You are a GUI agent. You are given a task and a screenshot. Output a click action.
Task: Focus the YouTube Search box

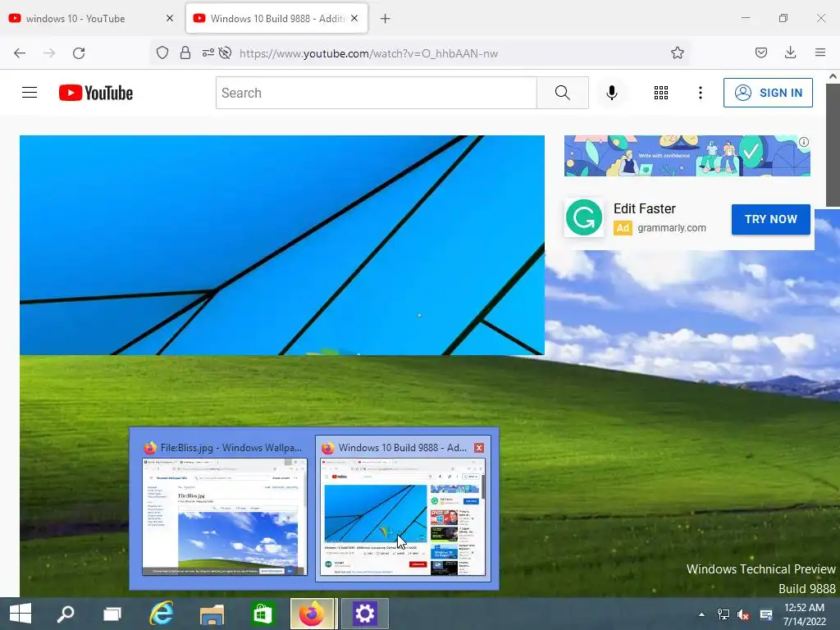376,93
